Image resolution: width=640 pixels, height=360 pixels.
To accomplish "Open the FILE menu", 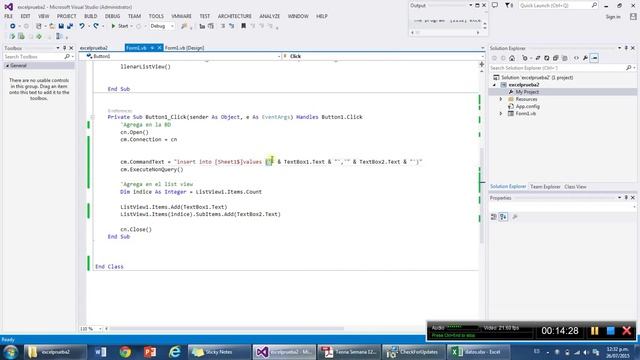I will (x=9, y=16).
